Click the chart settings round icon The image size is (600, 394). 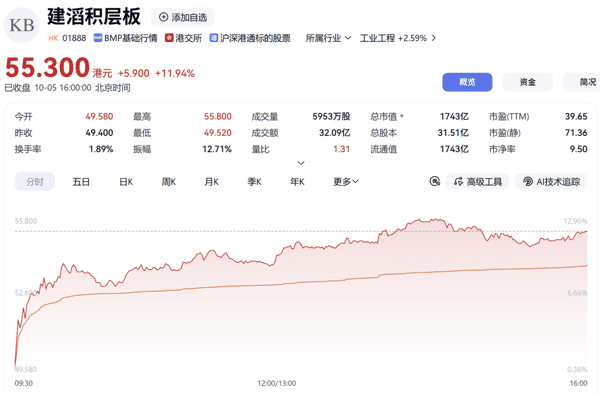tap(435, 181)
